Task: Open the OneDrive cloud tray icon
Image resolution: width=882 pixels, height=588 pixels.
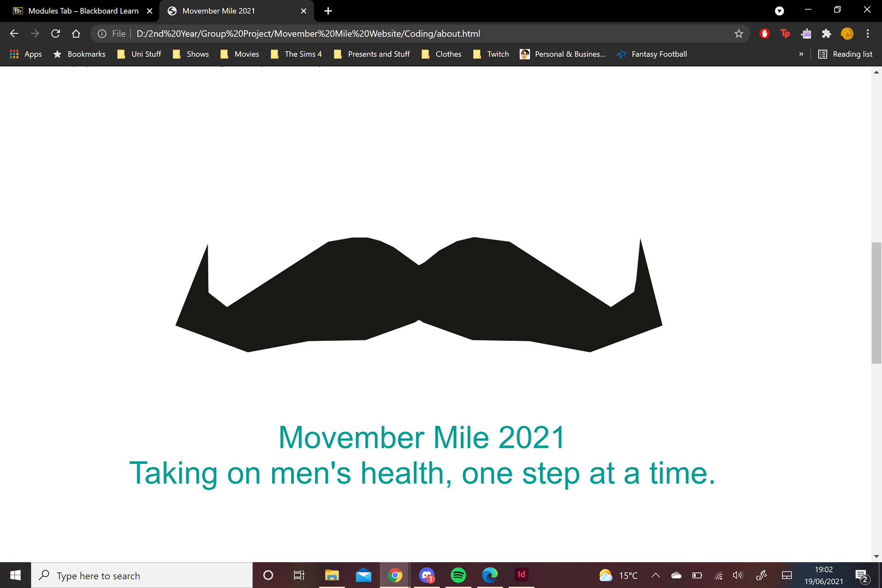Action: (x=676, y=575)
